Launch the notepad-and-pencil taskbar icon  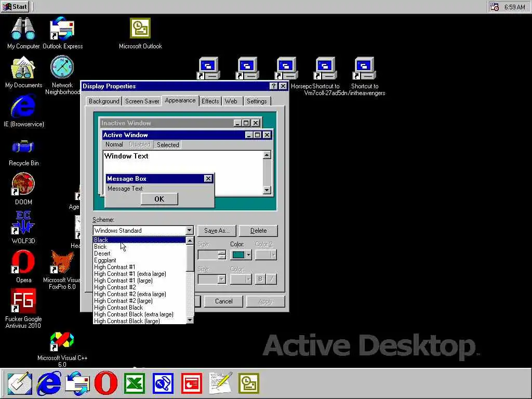coord(220,383)
